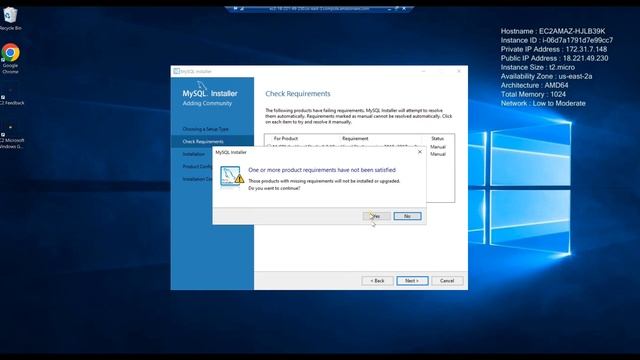Click the Public IP Address info line
This screenshot has height=360, width=640.
554,58
